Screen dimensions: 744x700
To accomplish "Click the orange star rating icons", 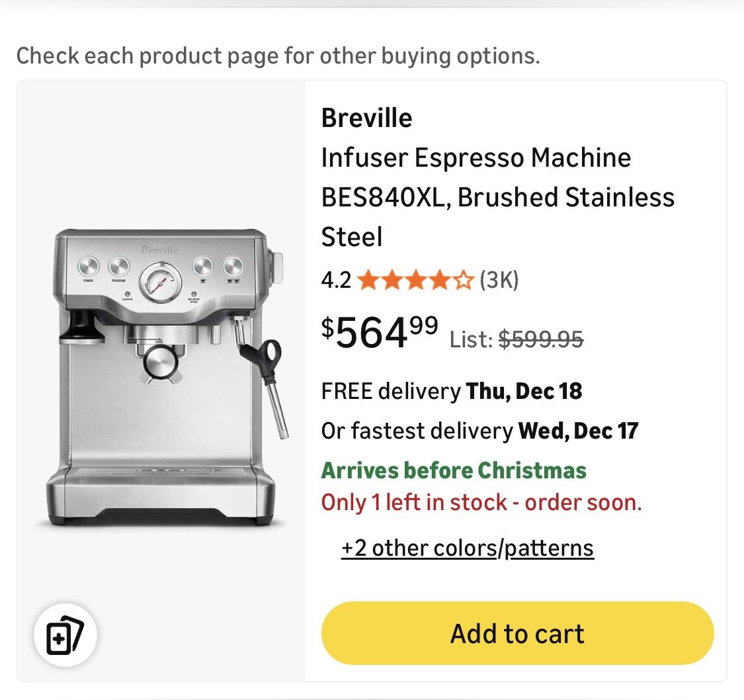I will coord(415,281).
